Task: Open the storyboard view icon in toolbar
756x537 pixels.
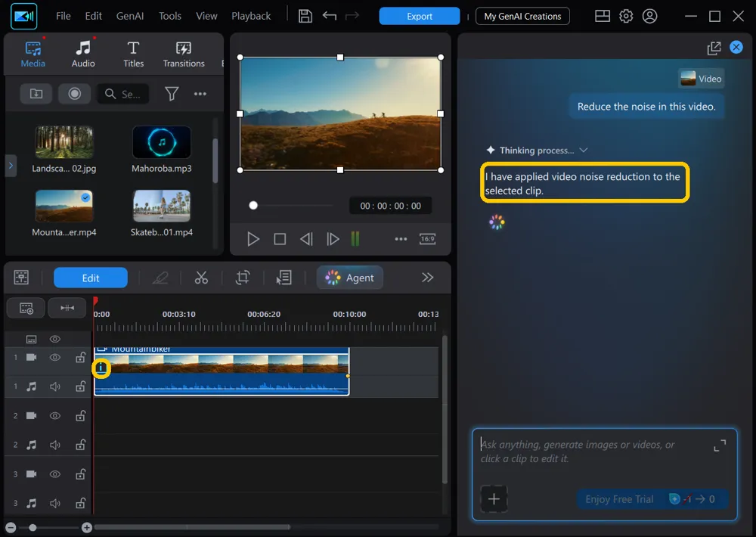Action: click(21, 278)
